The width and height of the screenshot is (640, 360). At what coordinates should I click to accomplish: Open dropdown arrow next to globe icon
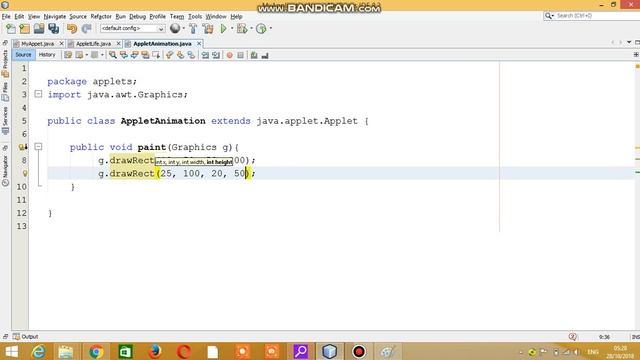coord(184,28)
